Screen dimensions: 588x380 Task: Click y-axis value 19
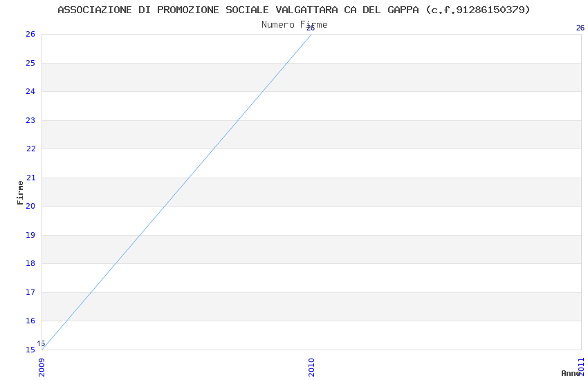point(30,235)
